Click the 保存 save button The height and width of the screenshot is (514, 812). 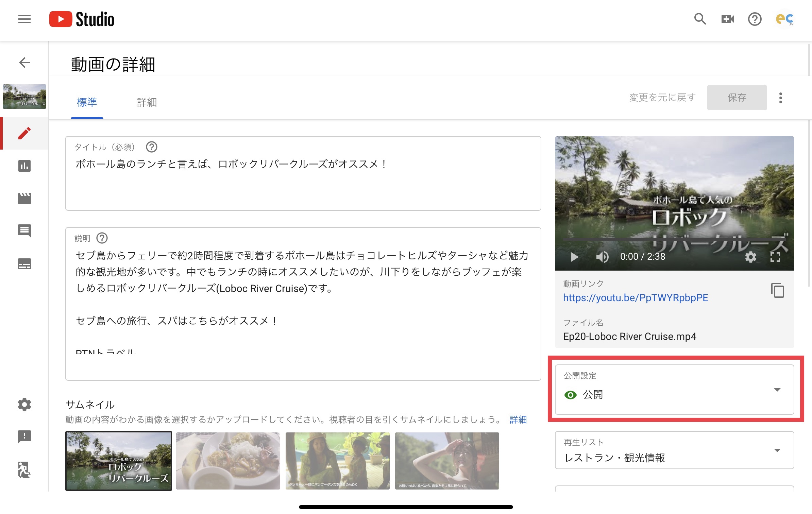(737, 98)
